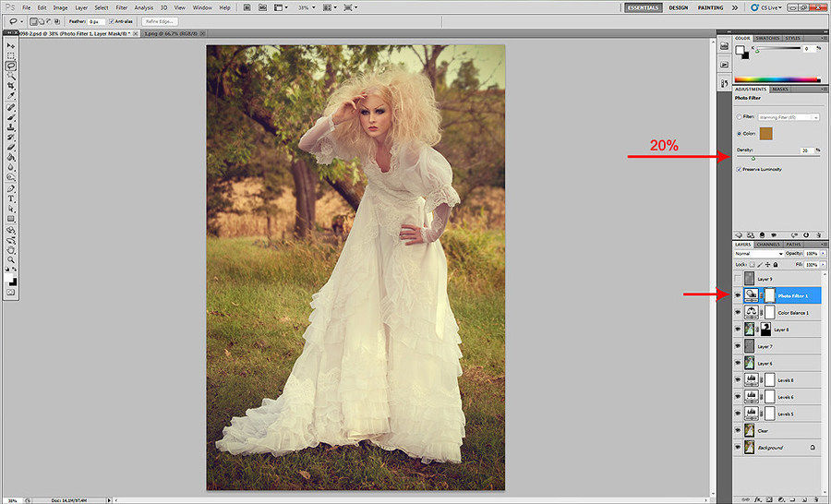The width and height of the screenshot is (831, 504).
Task: Click the create new layer icon
Action: [804, 499]
